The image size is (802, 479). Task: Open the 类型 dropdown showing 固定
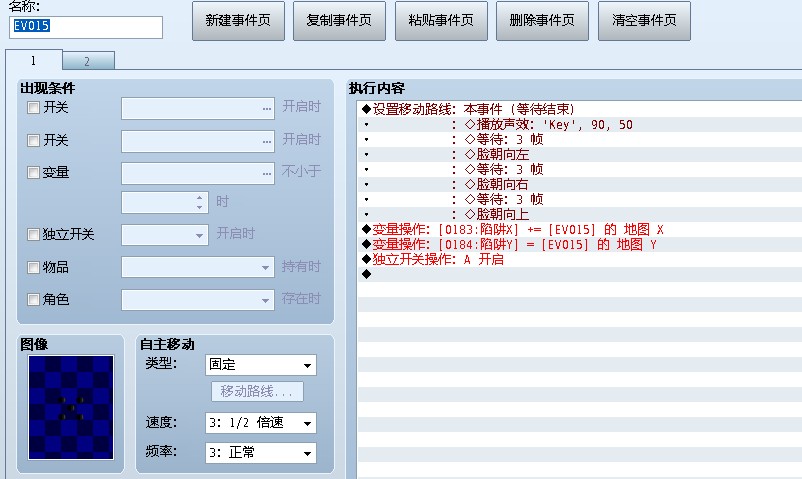(261, 365)
